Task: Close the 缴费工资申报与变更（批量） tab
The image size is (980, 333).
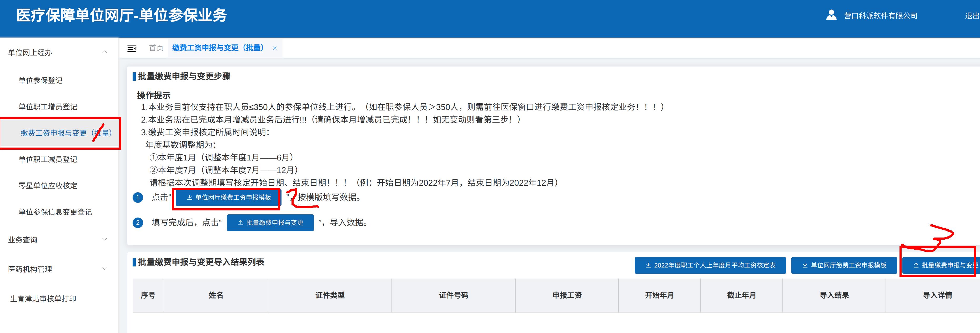Action: pyautogui.click(x=275, y=48)
